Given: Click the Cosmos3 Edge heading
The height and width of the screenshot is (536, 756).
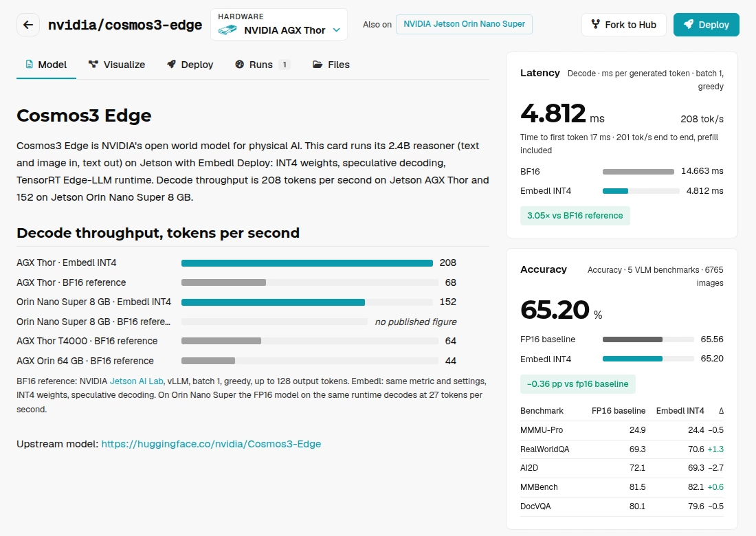Looking at the screenshot, I should [x=84, y=115].
